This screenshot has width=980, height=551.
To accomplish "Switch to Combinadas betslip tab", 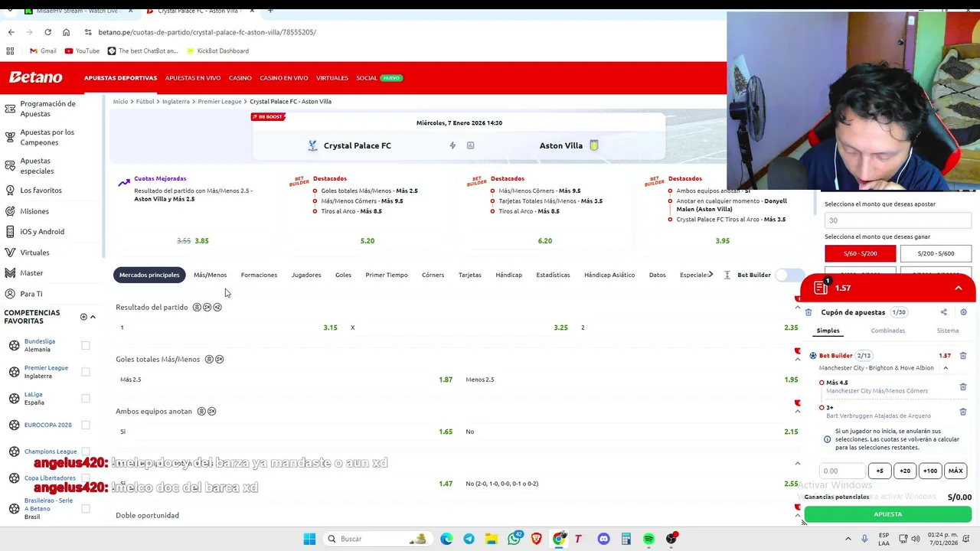I will pyautogui.click(x=887, y=331).
